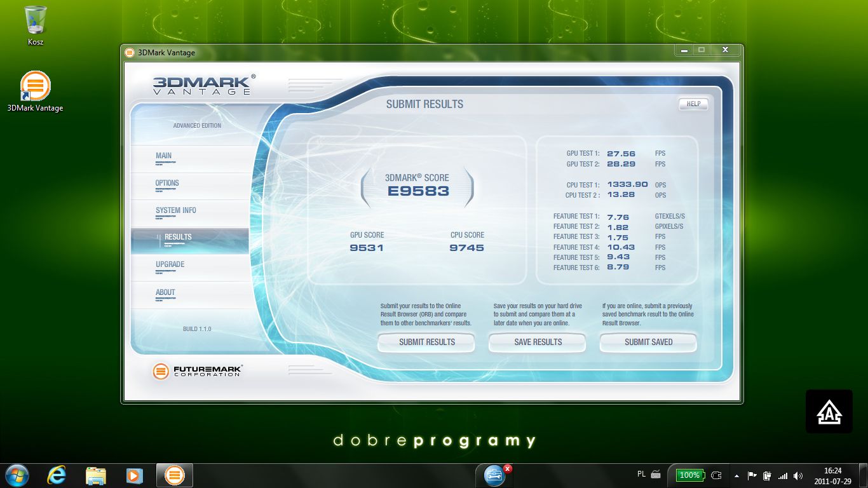This screenshot has height=488, width=868.
Task: Click the SUBMIT RESULTS button
Action: (427, 342)
